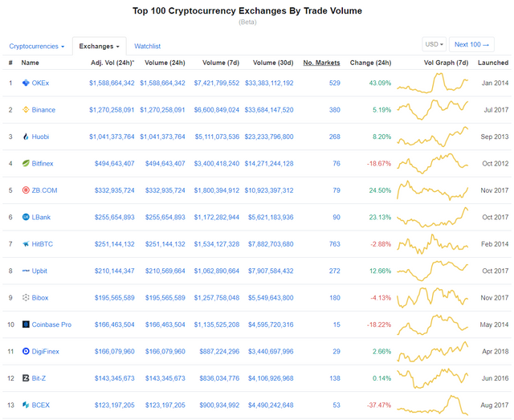Sort by the No. Markets column

point(321,63)
